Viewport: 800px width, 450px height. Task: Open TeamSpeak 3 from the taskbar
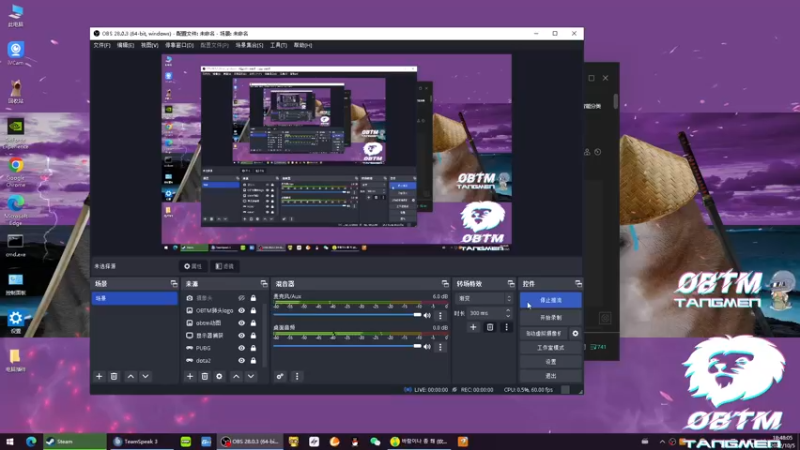click(142, 442)
